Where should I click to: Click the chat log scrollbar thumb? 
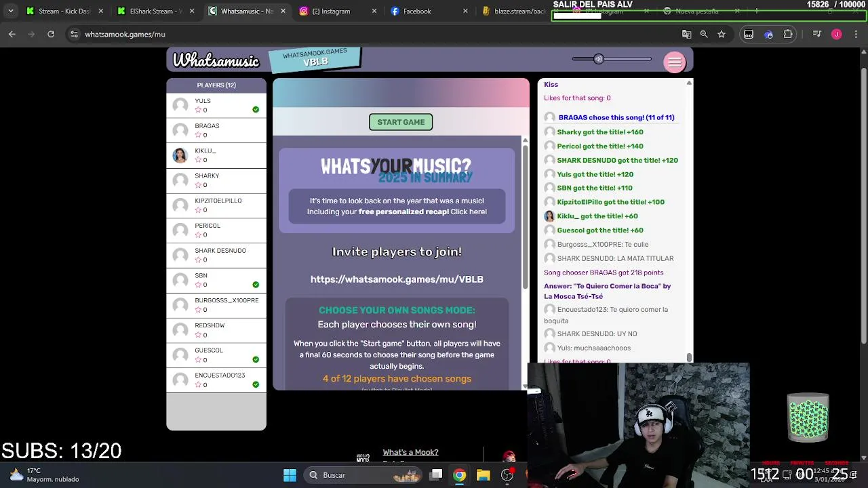[x=689, y=357]
